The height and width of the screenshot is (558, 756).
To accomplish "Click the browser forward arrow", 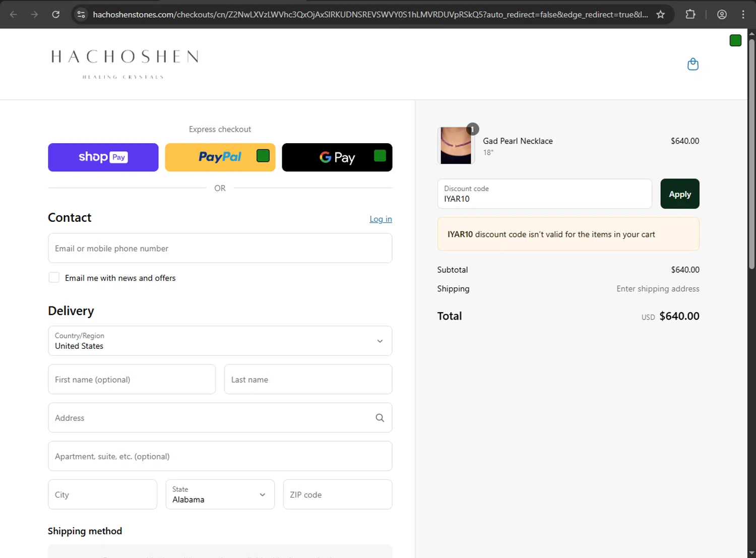I will click(34, 14).
